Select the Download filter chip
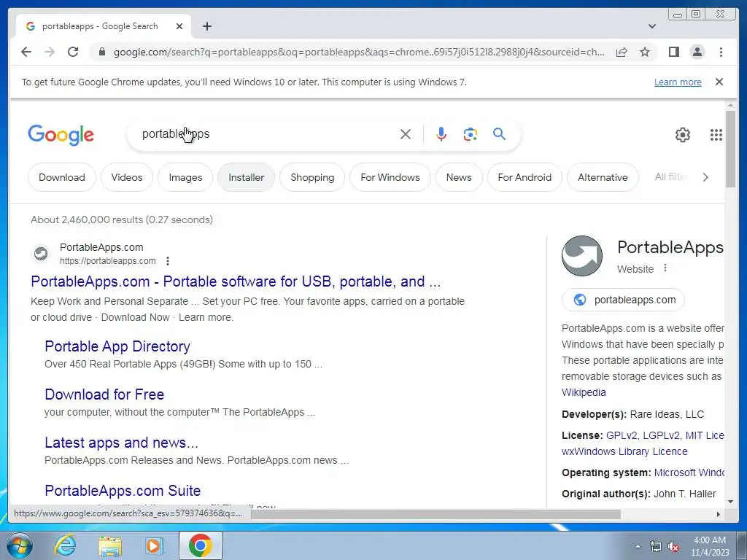 click(62, 177)
